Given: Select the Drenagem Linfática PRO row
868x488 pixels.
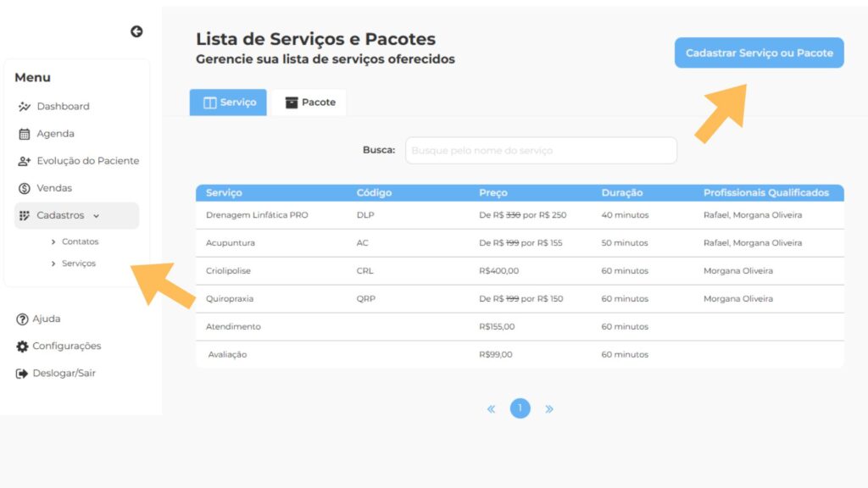Looking at the screenshot, I should point(257,215).
